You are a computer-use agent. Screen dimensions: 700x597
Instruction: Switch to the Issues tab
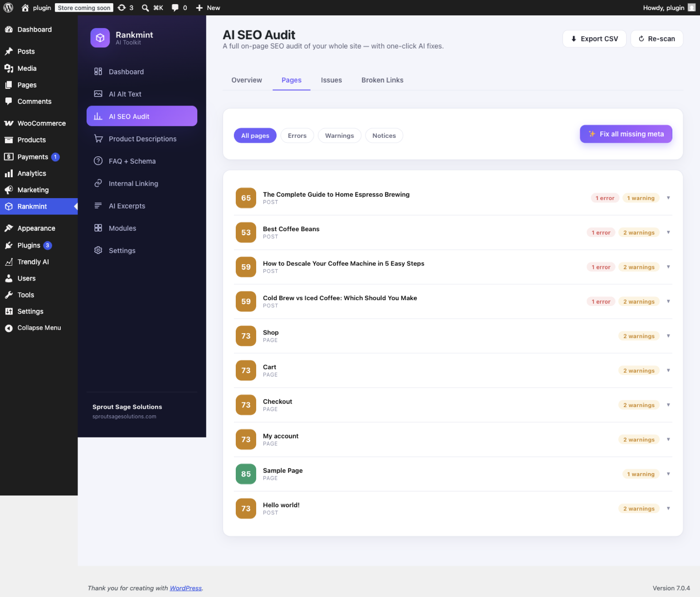click(x=331, y=80)
